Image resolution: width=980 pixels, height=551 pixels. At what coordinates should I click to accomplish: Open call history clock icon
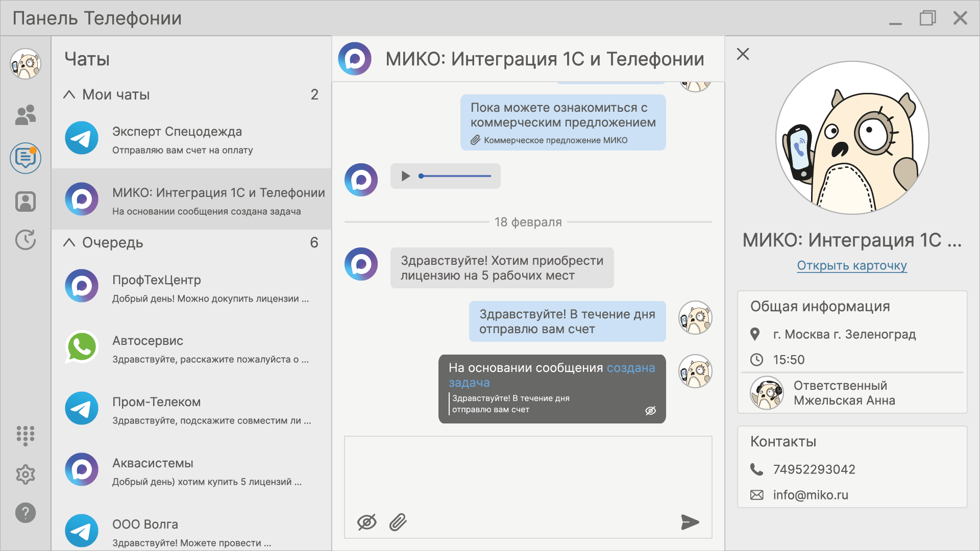[x=26, y=239]
